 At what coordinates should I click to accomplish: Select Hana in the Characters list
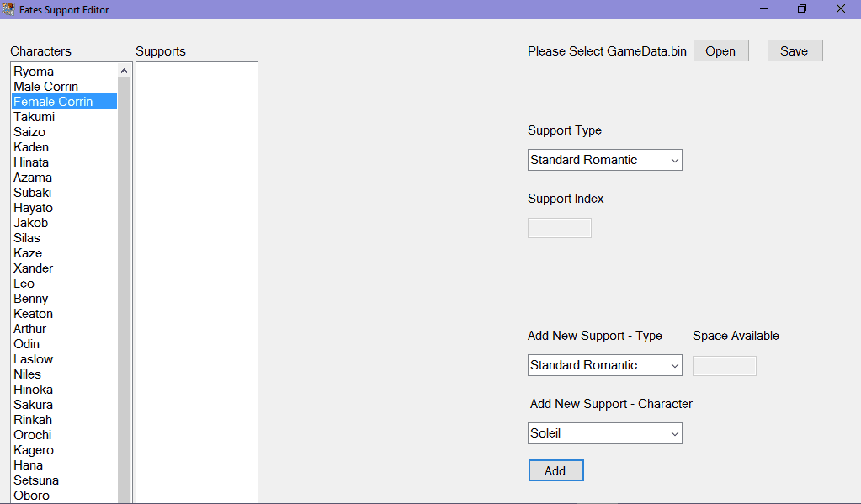coord(64,465)
